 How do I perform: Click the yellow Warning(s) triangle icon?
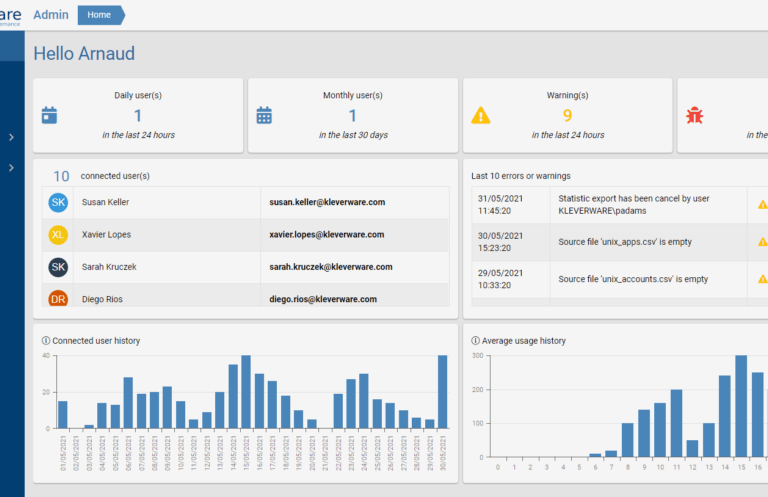480,116
